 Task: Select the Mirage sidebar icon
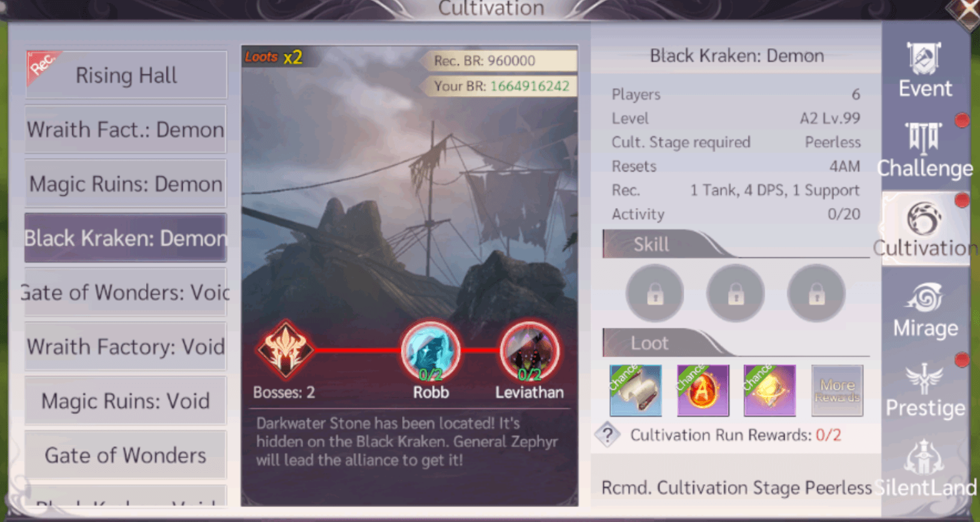(925, 310)
